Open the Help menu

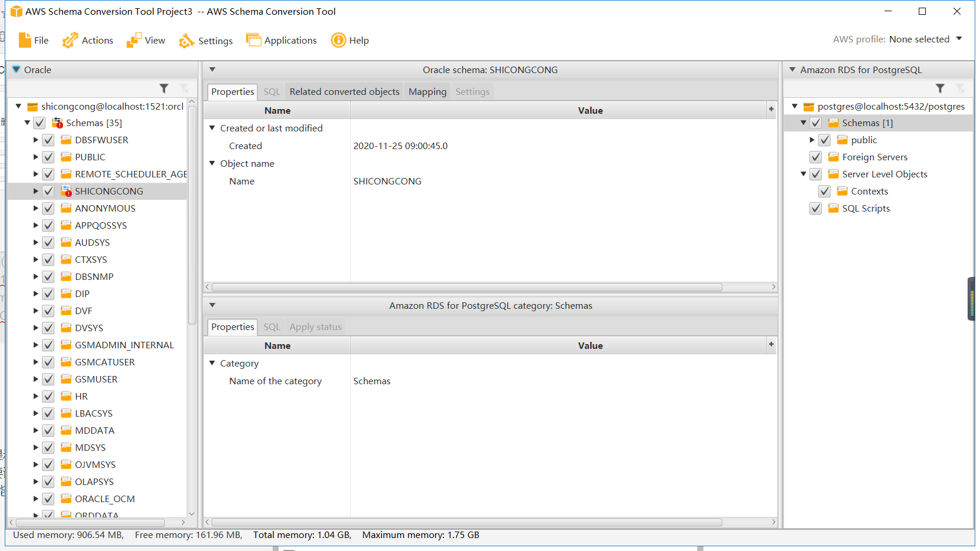coord(350,40)
